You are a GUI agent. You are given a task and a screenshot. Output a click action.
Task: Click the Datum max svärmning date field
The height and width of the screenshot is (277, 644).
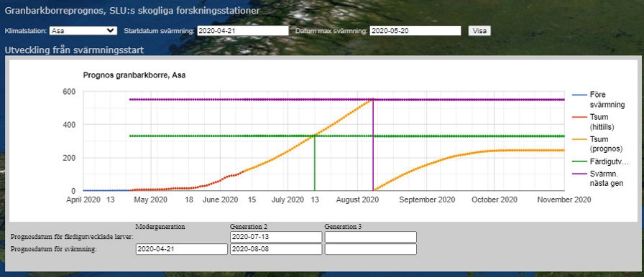415,31
